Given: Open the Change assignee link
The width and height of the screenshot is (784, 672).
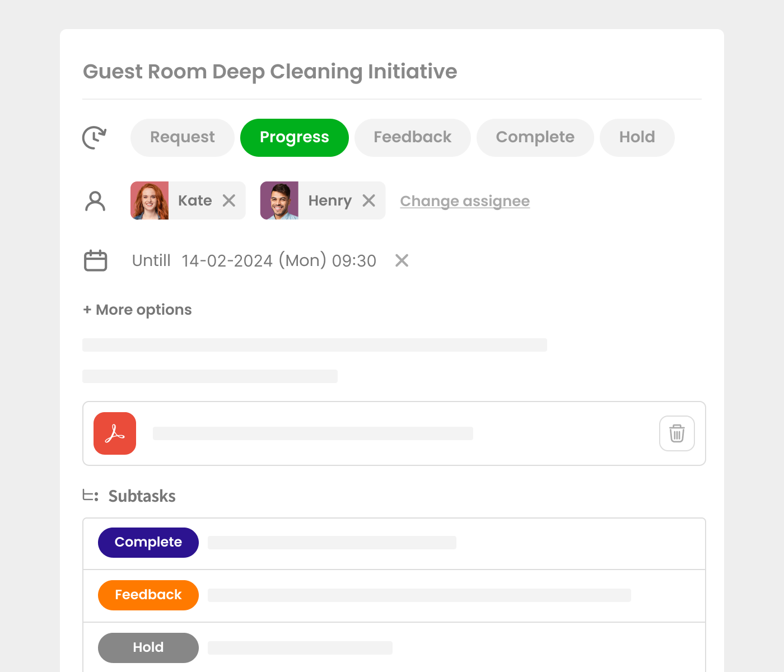Looking at the screenshot, I should point(465,201).
